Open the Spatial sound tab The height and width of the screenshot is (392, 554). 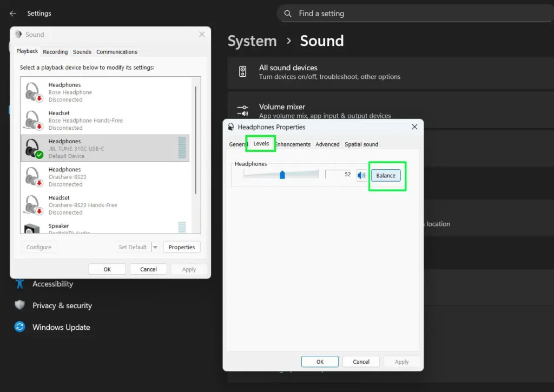click(x=361, y=144)
